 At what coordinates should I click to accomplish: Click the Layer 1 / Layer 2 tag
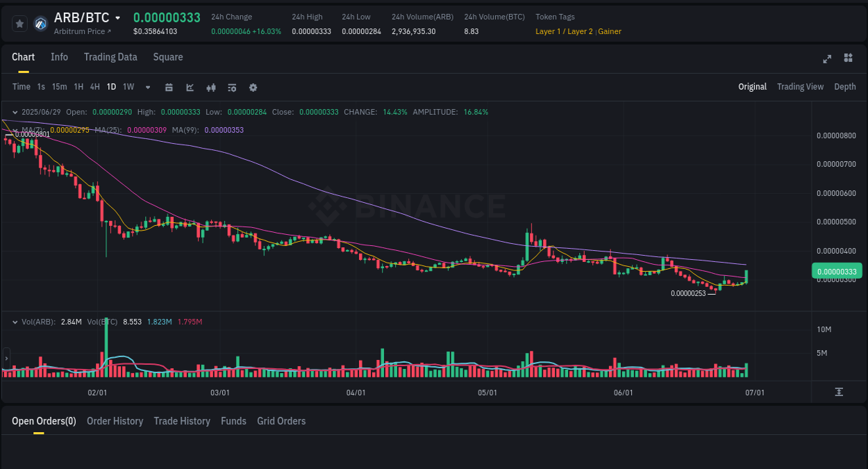(564, 31)
